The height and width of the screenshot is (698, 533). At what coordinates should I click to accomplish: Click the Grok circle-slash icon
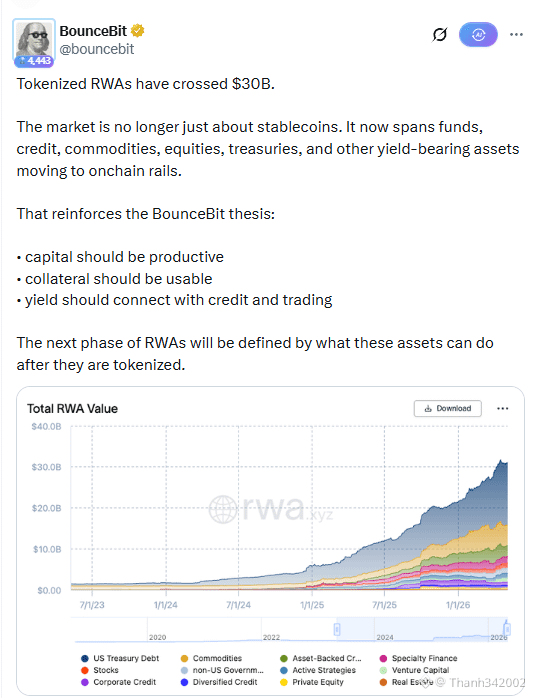(x=439, y=34)
